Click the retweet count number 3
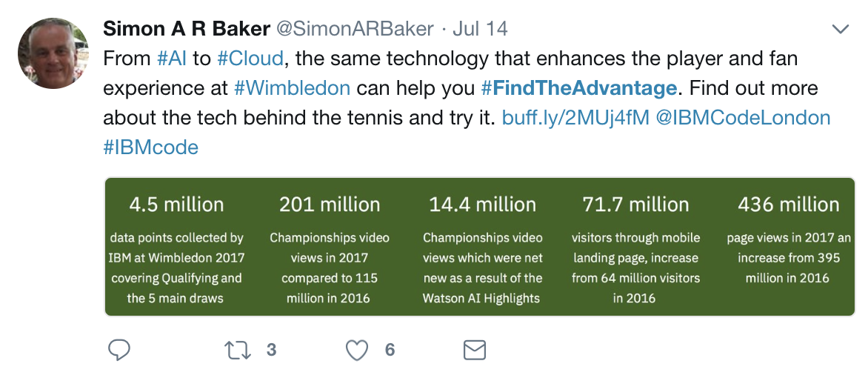Screen dimensions: 868x375 [x=271, y=350]
